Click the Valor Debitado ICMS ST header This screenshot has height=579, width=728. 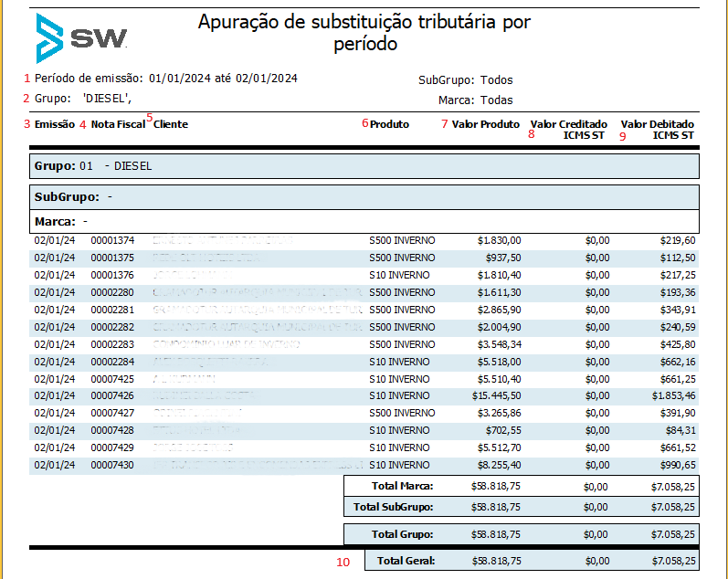click(x=658, y=130)
